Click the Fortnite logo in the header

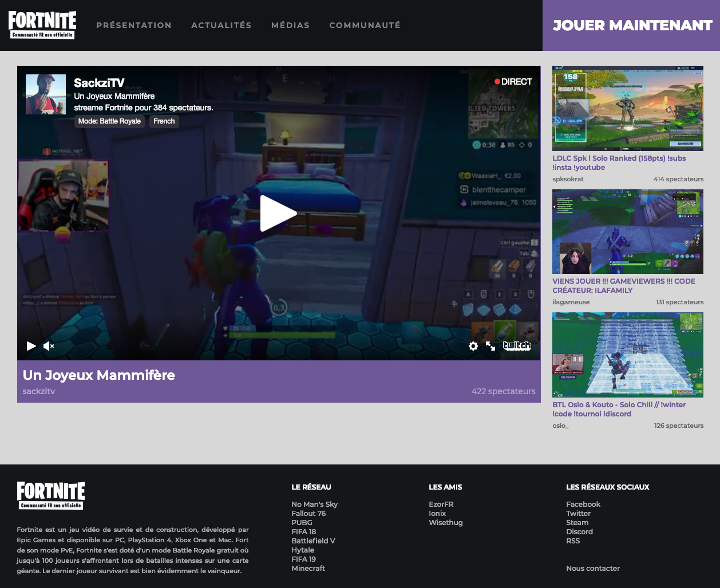pos(42,25)
